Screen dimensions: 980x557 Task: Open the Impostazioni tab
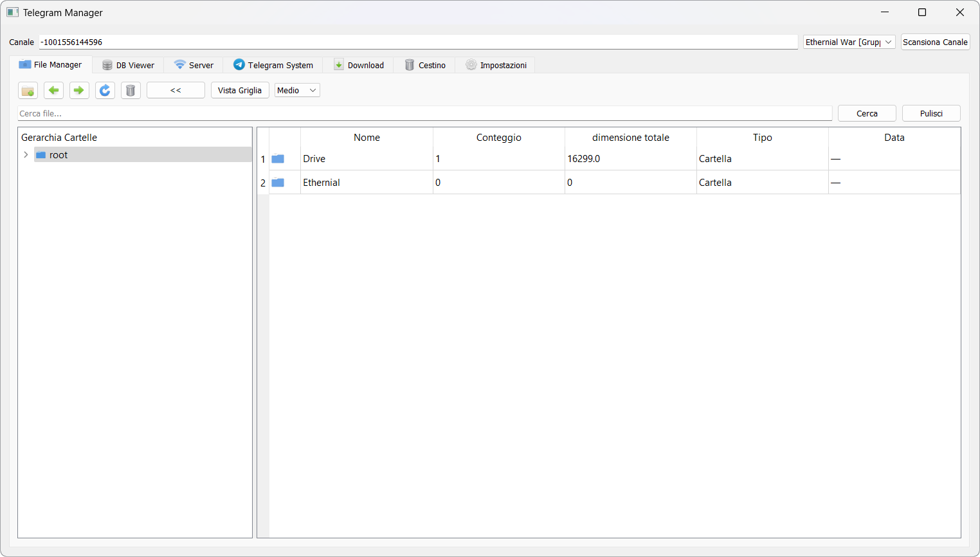(x=496, y=65)
